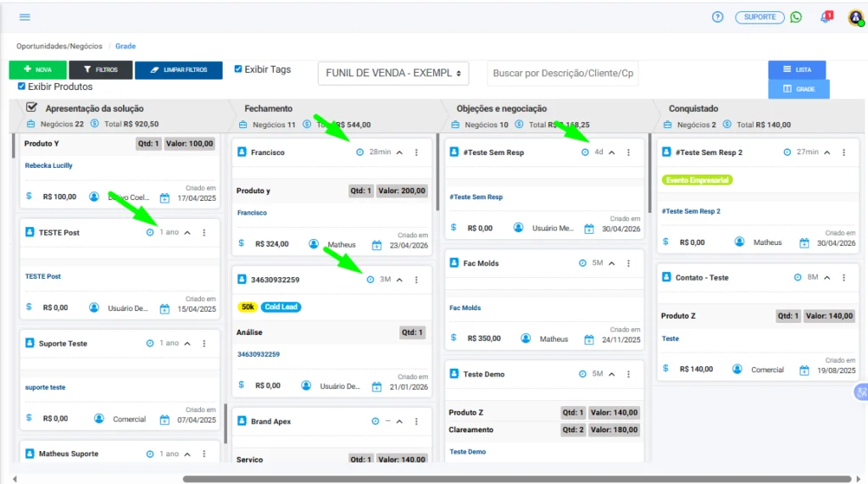Open the notifications bell icon
868x484 pixels.
click(826, 17)
